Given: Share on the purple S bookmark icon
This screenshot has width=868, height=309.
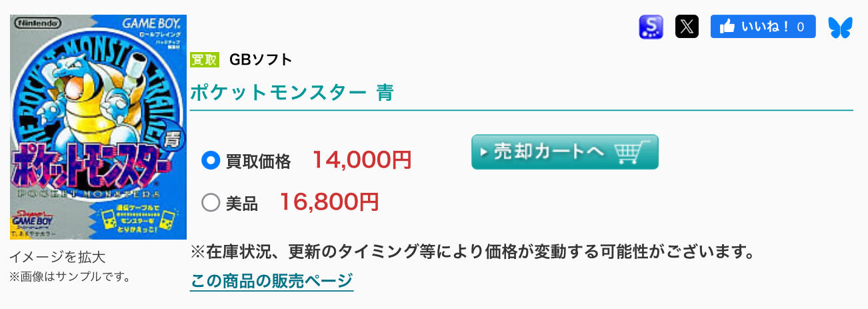Looking at the screenshot, I should (651, 27).
